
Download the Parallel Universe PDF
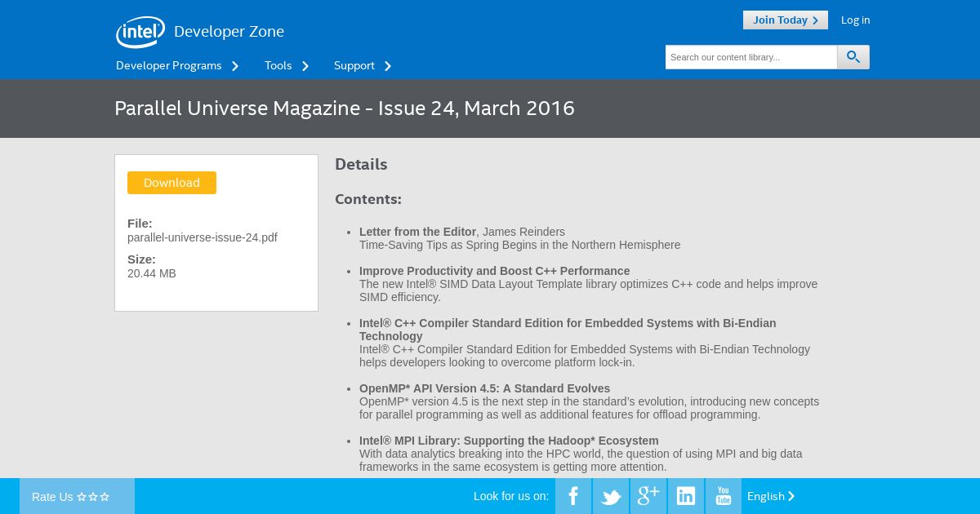click(x=171, y=183)
